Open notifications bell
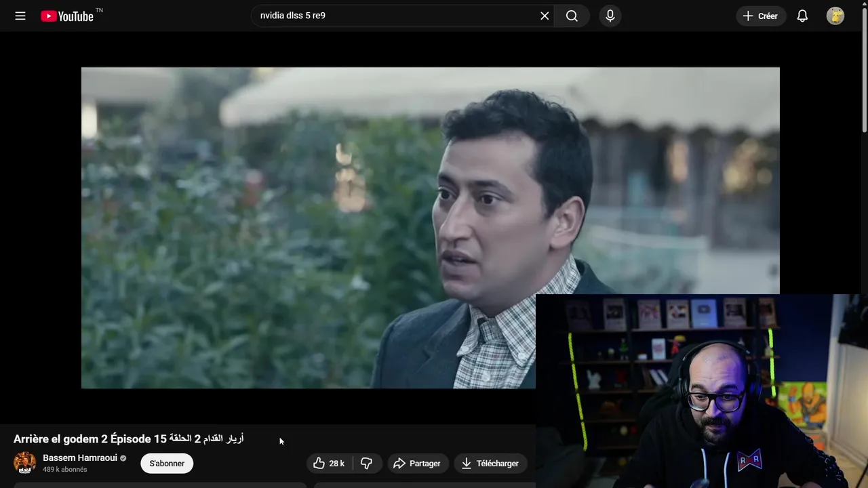This screenshot has width=868, height=488. [802, 16]
